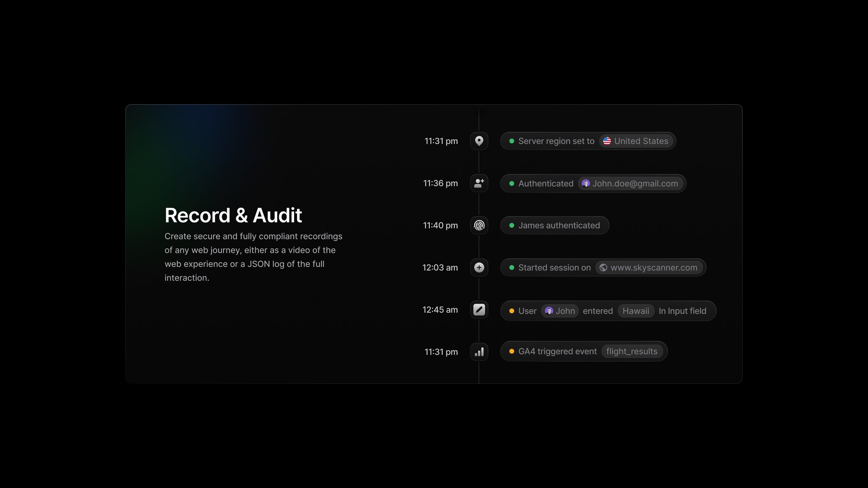Screen dimensions: 868x488
Task: Click the pencil edit timeline icon
Action: pyautogui.click(x=479, y=310)
